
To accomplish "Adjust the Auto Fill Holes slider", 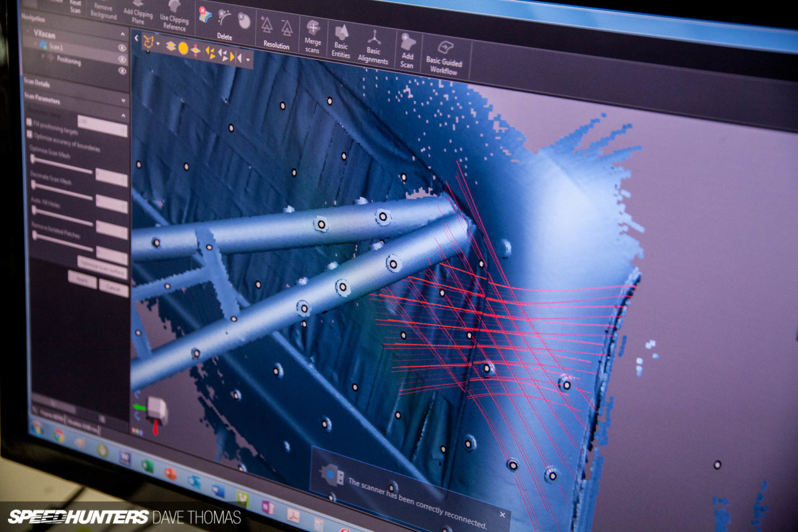I will [x=61, y=216].
